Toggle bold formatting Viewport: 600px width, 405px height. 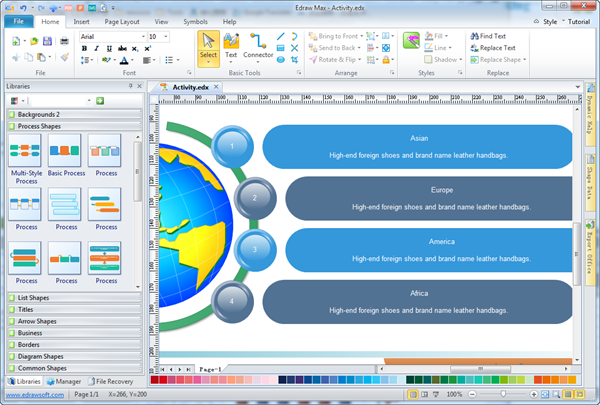[x=84, y=48]
